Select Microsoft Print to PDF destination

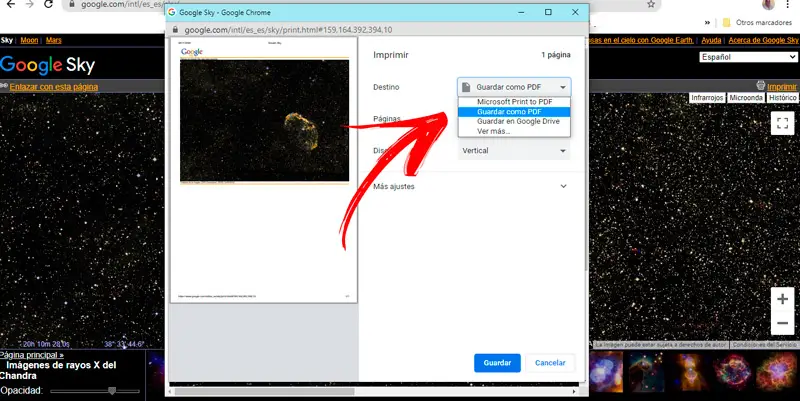click(514, 102)
